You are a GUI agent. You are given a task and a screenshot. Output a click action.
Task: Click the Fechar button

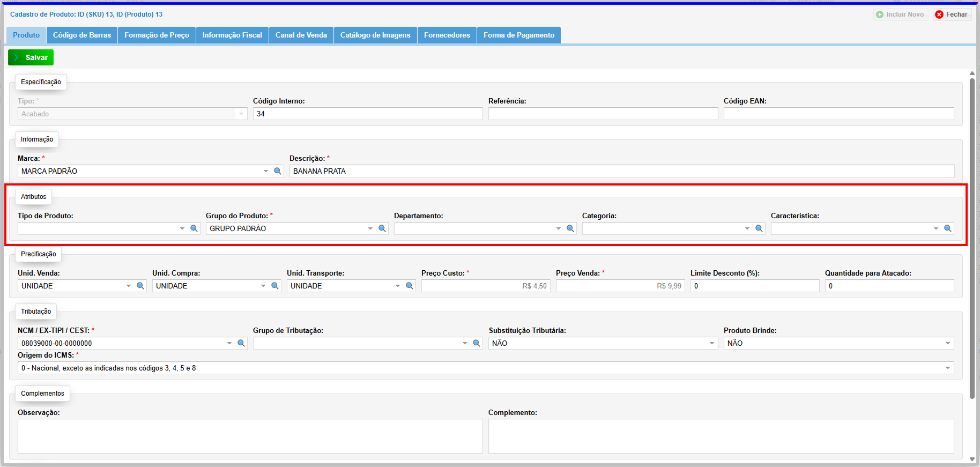(x=952, y=14)
